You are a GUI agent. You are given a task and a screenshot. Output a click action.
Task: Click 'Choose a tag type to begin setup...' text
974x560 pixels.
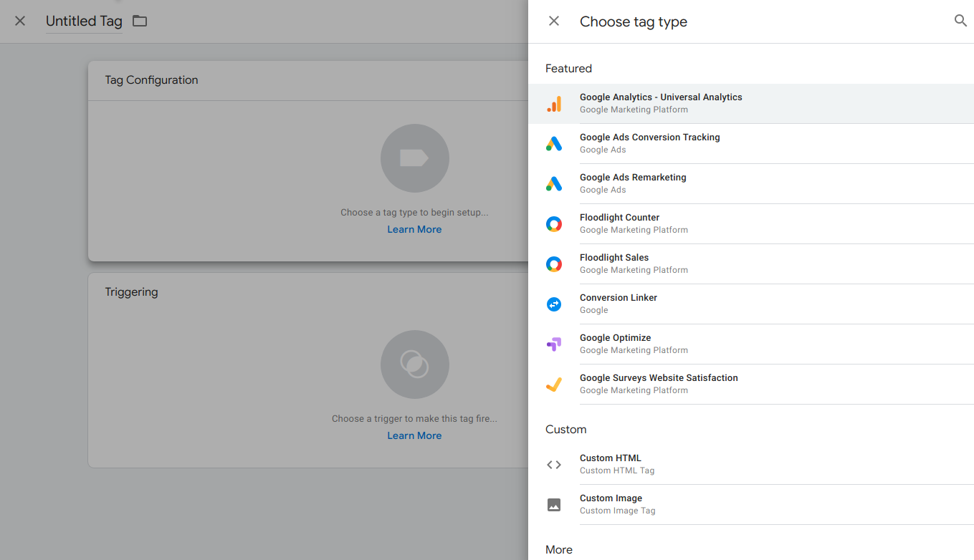click(x=414, y=213)
